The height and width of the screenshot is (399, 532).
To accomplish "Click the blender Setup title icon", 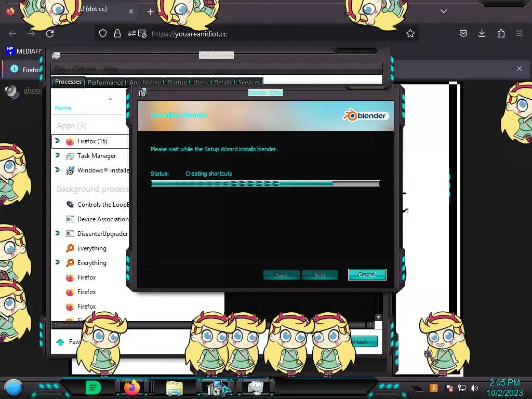I will click(142, 92).
